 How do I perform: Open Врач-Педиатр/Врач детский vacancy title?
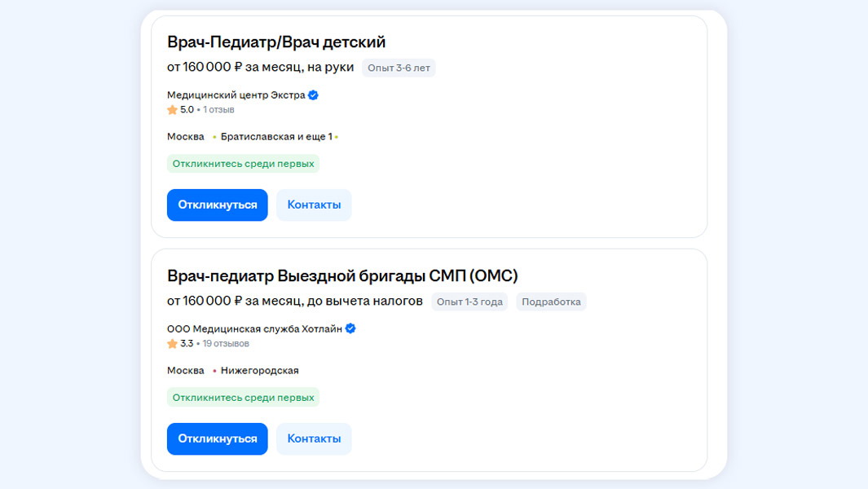276,42
